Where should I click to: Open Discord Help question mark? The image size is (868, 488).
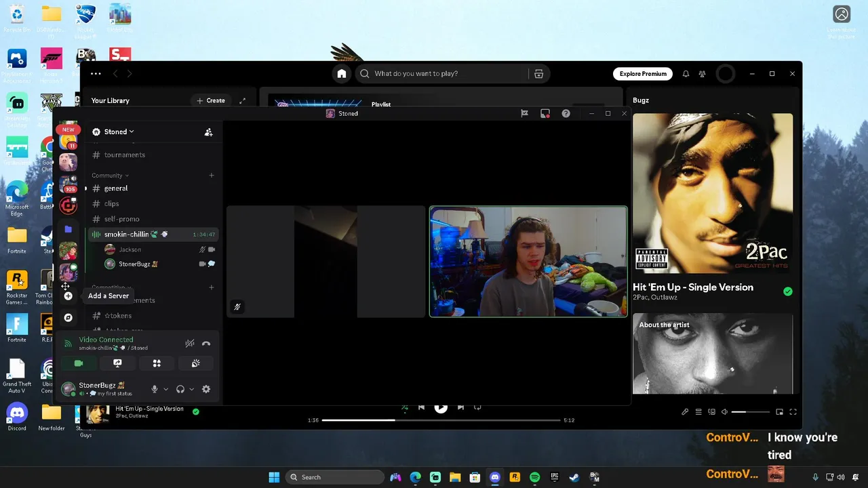click(x=566, y=114)
